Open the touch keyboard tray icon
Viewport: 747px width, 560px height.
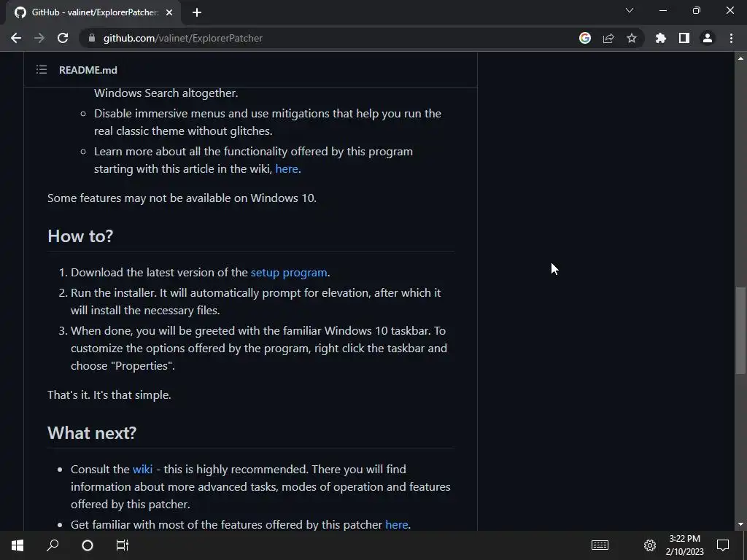[600, 545]
